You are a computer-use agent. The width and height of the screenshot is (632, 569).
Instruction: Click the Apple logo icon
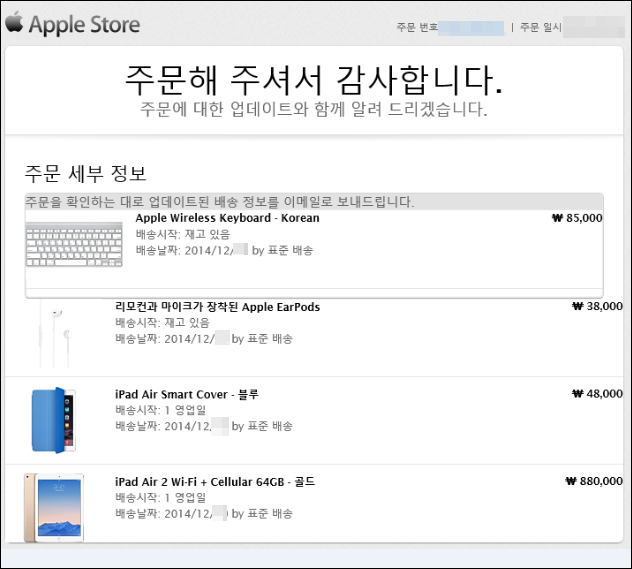(15, 22)
